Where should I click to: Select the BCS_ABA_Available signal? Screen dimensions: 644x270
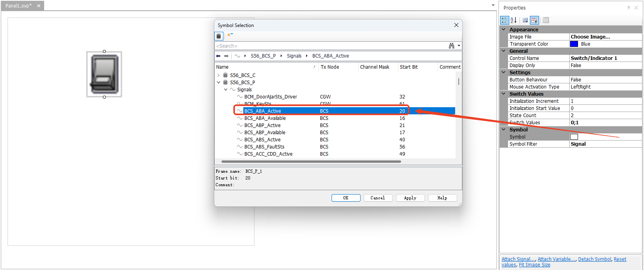tap(265, 118)
